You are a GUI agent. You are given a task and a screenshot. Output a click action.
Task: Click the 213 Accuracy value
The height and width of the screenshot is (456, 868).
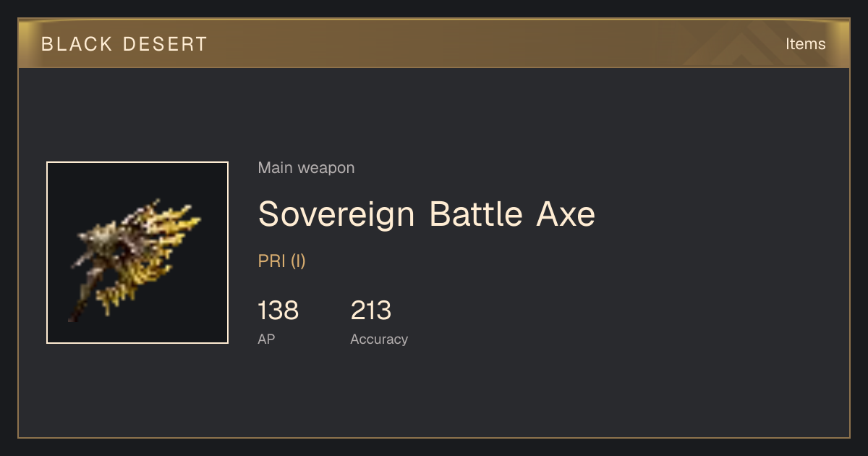point(371,311)
